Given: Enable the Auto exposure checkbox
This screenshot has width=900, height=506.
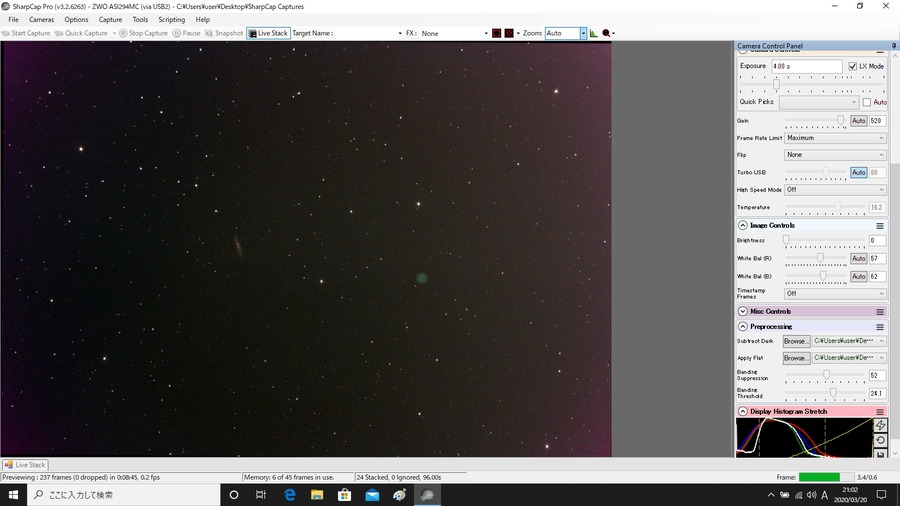Looking at the screenshot, I should (x=867, y=102).
